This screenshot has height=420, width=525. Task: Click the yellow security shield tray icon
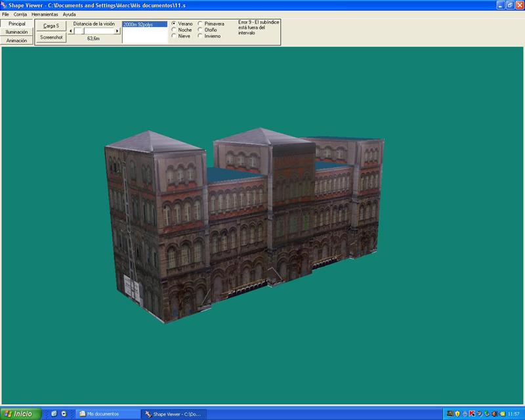[x=457, y=413]
